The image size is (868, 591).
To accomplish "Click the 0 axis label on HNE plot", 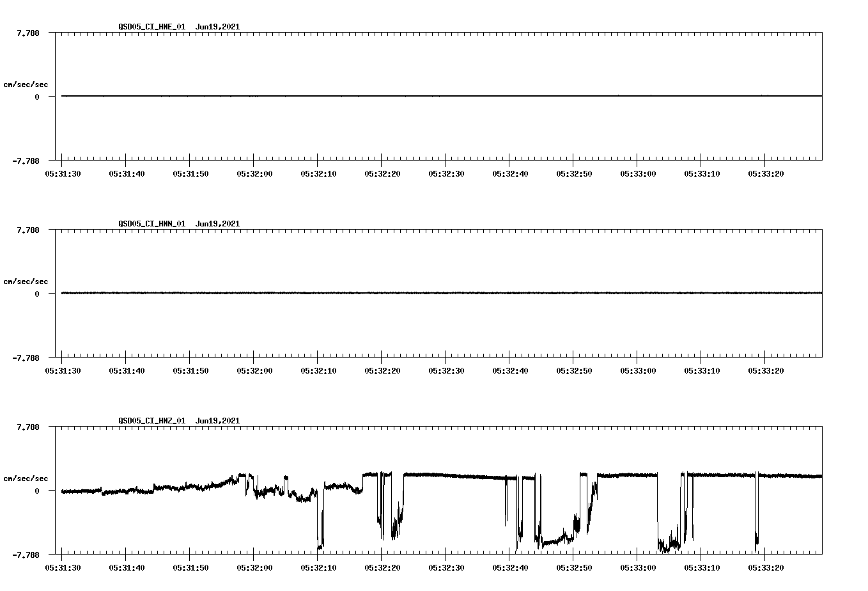I will pyautogui.click(x=37, y=97).
